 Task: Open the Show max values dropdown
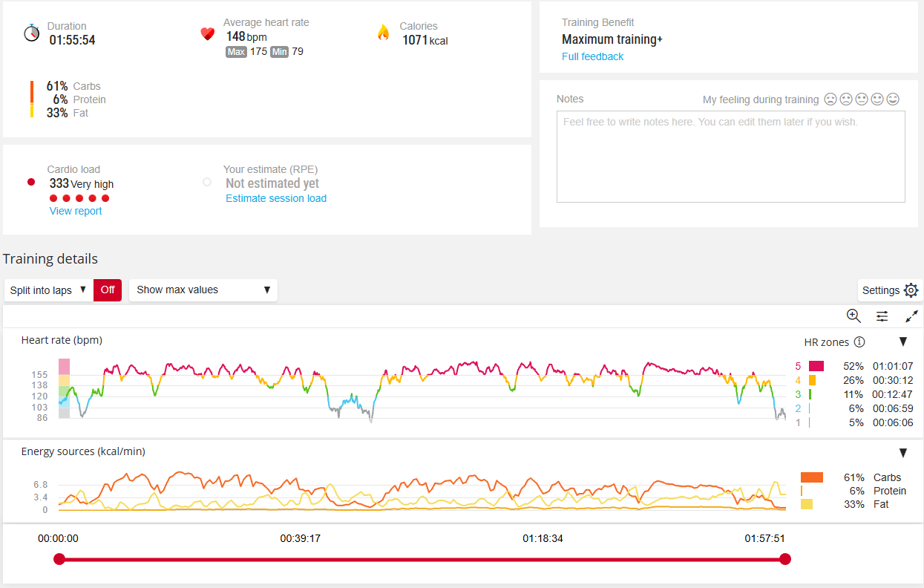point(203,290)
